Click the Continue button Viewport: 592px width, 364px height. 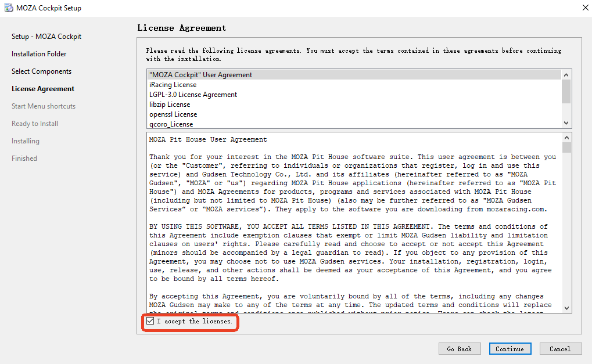tap(510, 349)
